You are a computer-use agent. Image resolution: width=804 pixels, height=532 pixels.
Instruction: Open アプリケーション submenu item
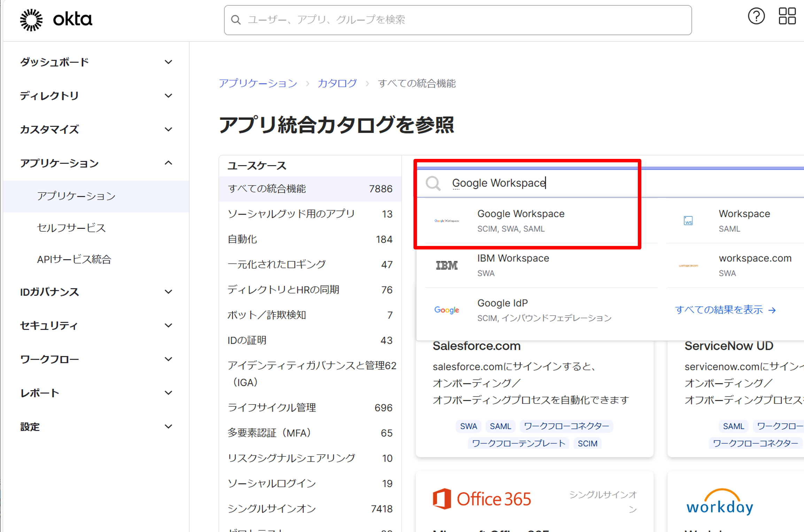tap(96, 196)
